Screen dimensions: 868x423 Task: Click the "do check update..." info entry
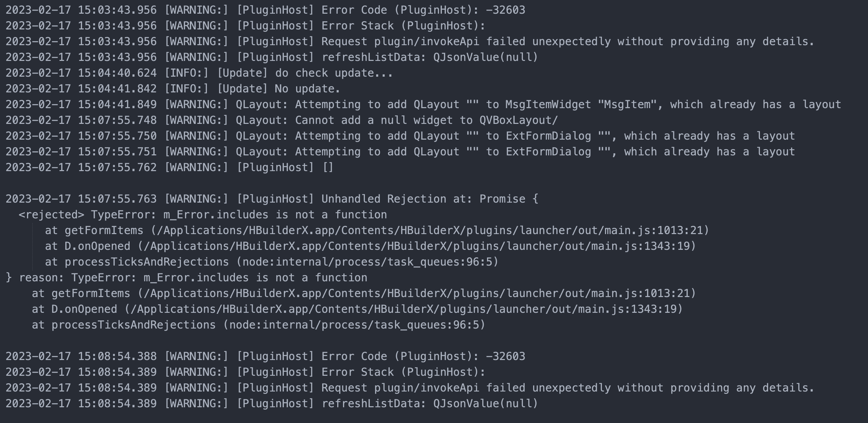click(199, 73)
